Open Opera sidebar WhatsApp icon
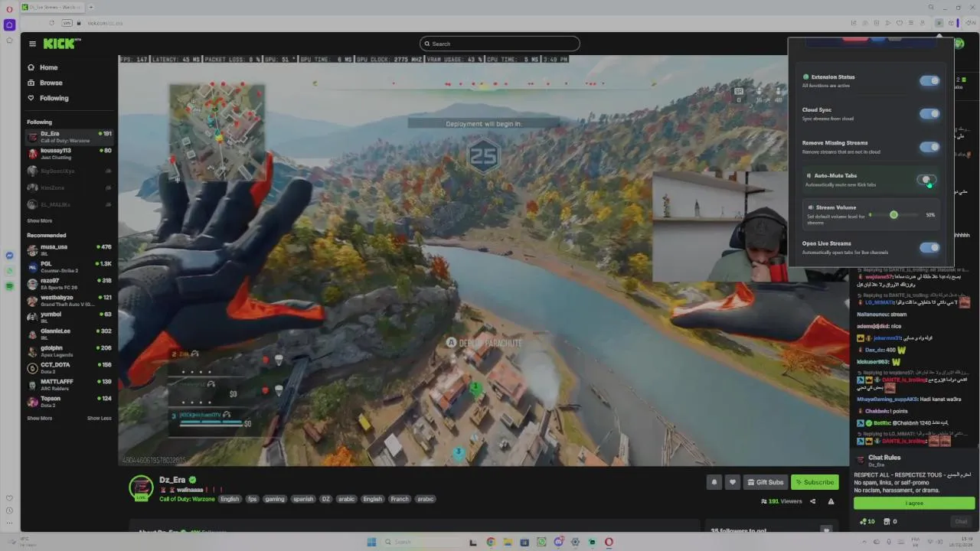 click(9, 271)
